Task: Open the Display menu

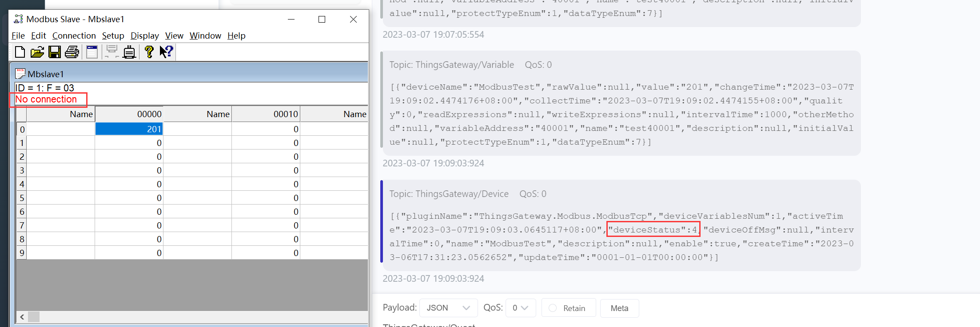Action: click(144, 35)
